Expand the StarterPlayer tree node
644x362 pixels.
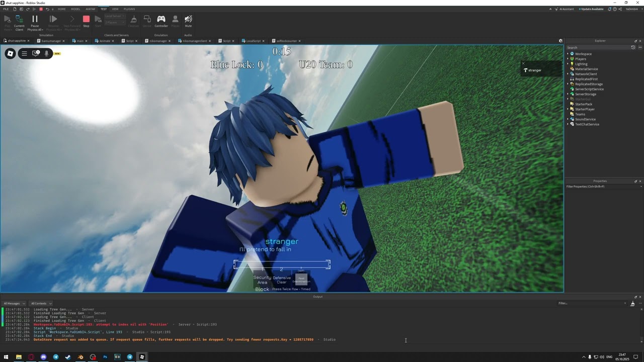(568, 109)
